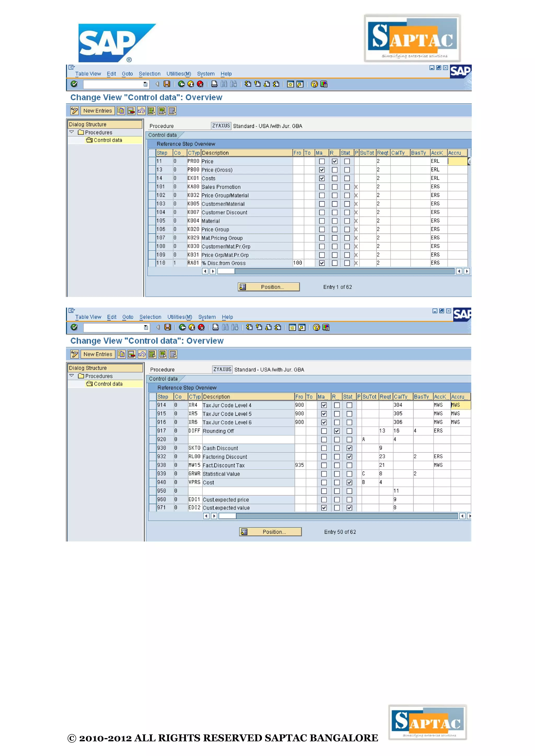Click New Entries button in upper window
This screenshot has height=756, width=535.
click(97, 111)
